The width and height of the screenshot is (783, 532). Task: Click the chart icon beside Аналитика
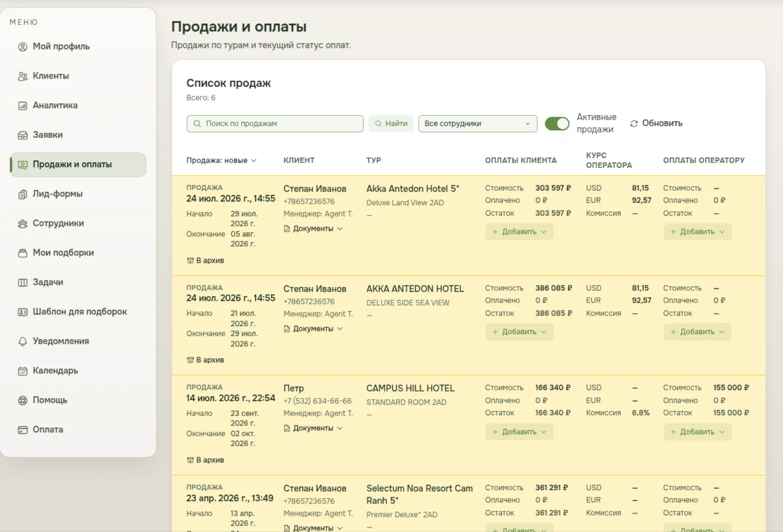(23, 106)
